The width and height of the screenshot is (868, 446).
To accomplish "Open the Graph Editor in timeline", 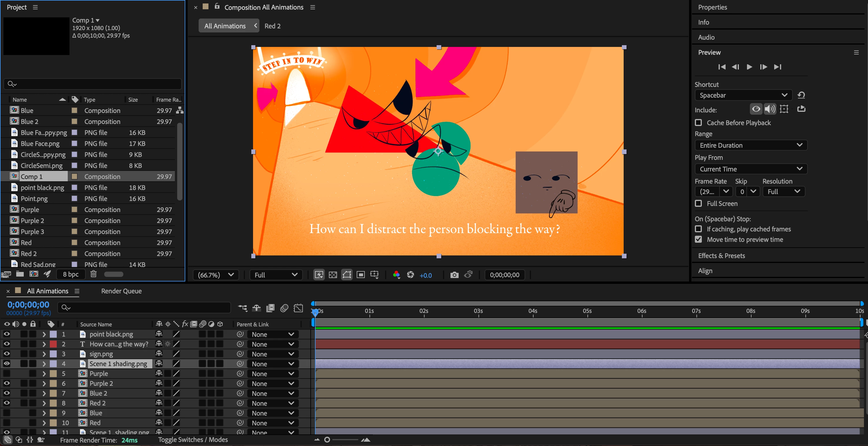I will pyautogui.click(x=298, y=308).
